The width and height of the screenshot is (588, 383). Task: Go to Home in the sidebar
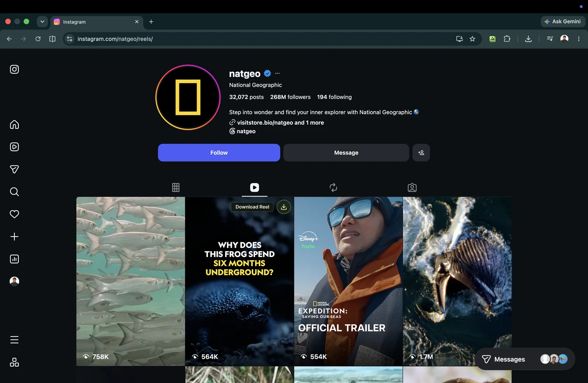click(14, 124)
